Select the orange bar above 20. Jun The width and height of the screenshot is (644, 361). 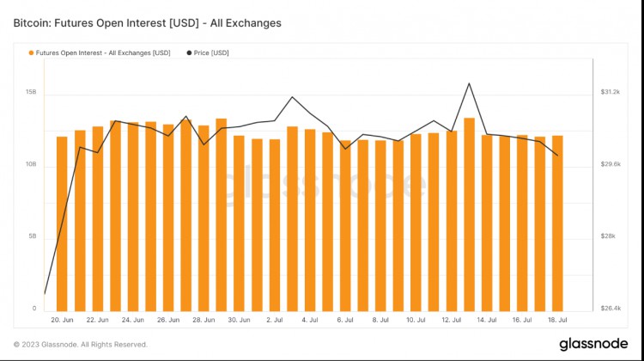[62, 223]
